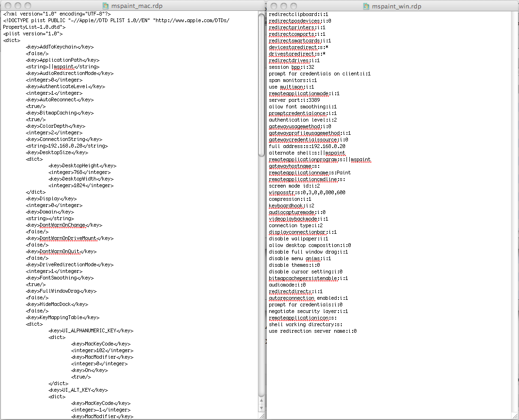This screenshot has height=420, width=519.
Task: Click resize grip of mspaint_win.rdp window
Action: [x=515, y=416]
